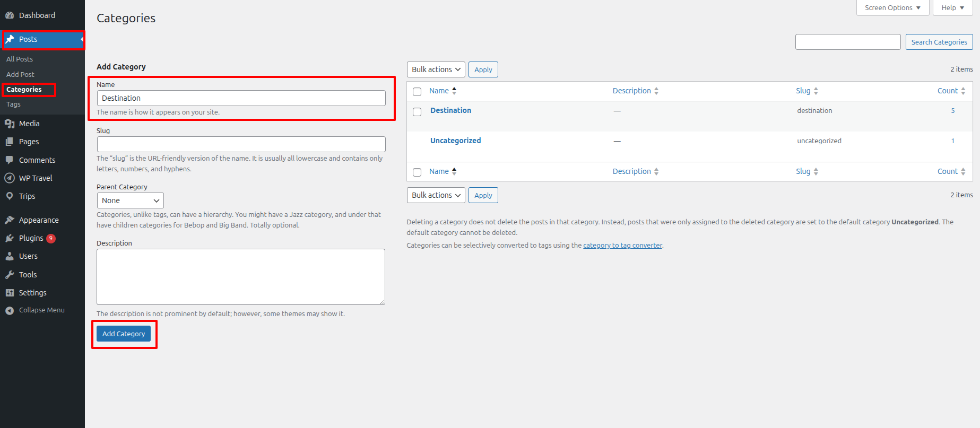
Task: Click the Plugins plug icon
Action: click(10, 238)
